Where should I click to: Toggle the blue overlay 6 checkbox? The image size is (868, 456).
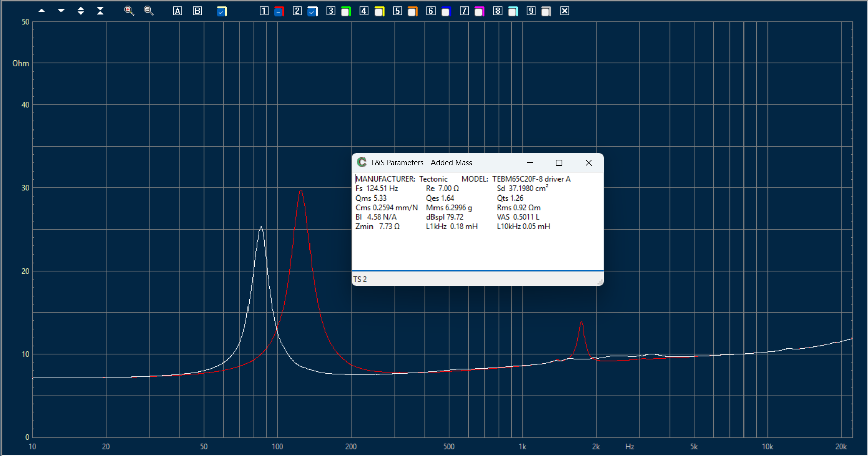point(446,11)
